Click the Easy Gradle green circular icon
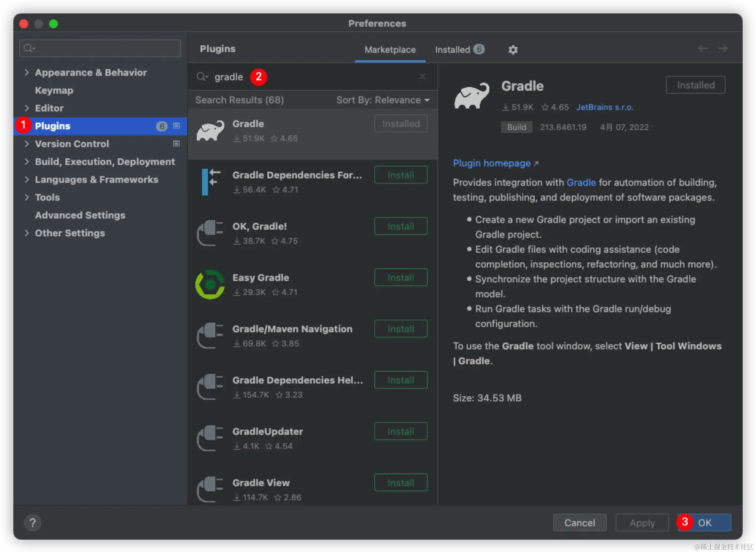The height and width of the screenshot is (553, 756). point(210,285)
